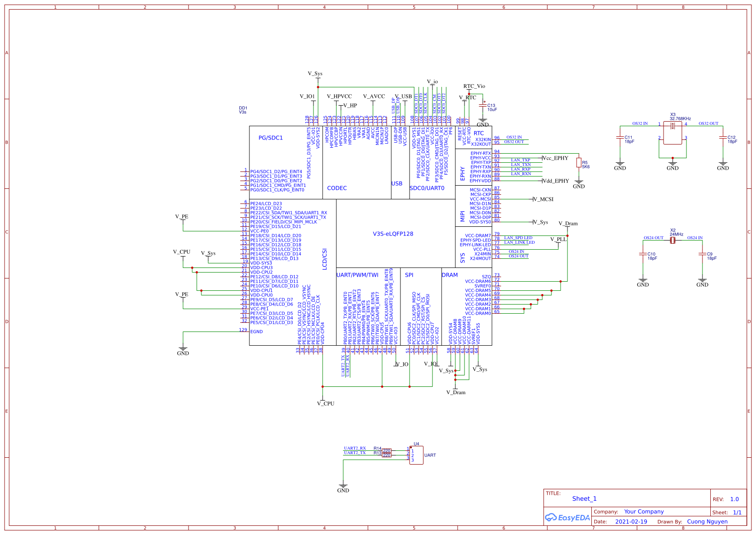Click the R14 220 resistor
756x535 pixels.
pyautogui.click(x=387, y=450)
